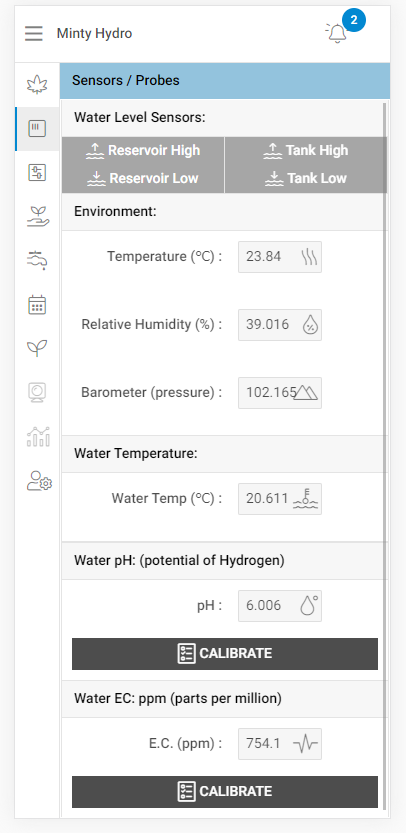Select the seedling sprout sidebar icon

point(37,348)
